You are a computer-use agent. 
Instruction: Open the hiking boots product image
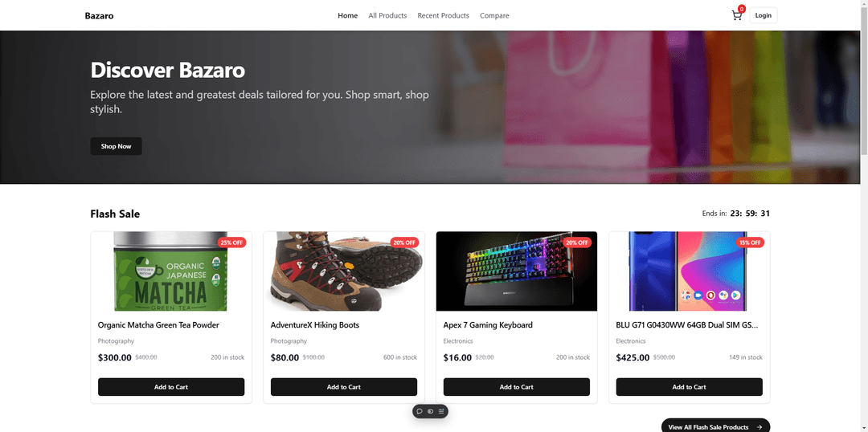(x=344, y=271)
